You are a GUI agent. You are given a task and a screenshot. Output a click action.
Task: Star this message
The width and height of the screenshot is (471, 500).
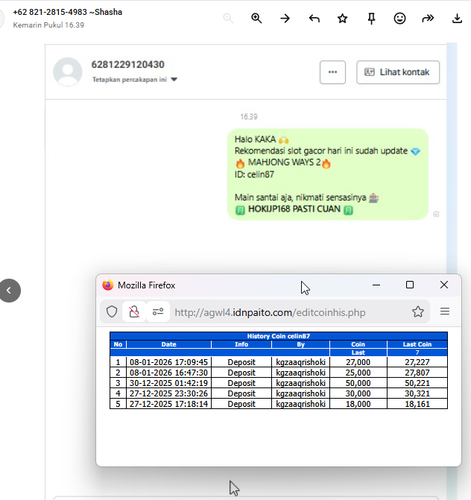342,18
